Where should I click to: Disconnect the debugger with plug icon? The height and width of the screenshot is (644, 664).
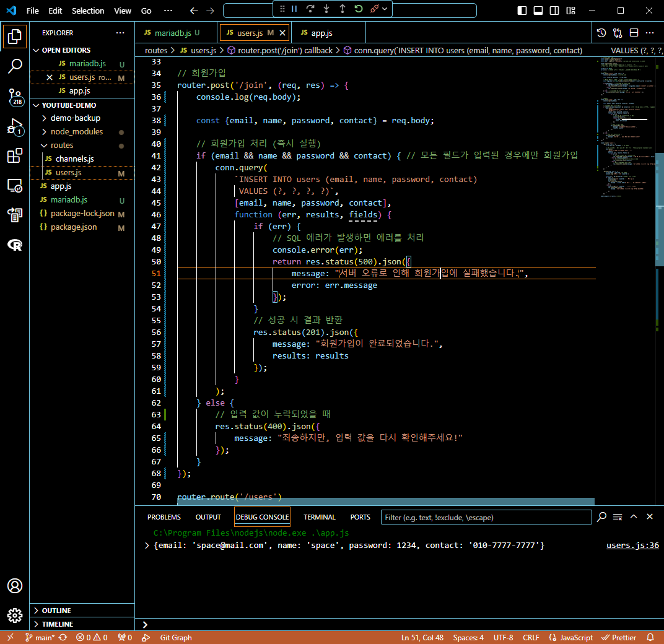point(374,9)
